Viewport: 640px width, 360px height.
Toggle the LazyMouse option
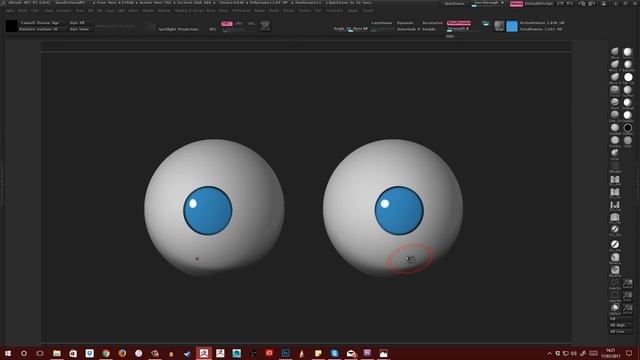coord(382,23)
